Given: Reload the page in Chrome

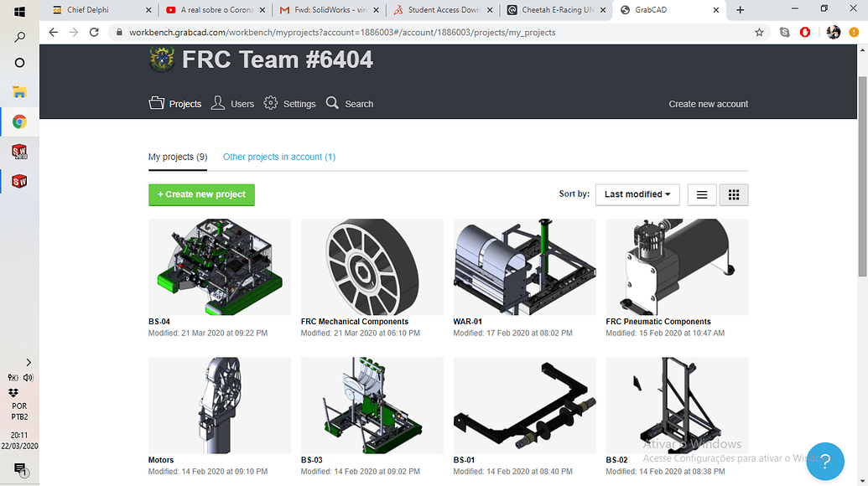Looking at the screenshot, I should tap(94, 32).
